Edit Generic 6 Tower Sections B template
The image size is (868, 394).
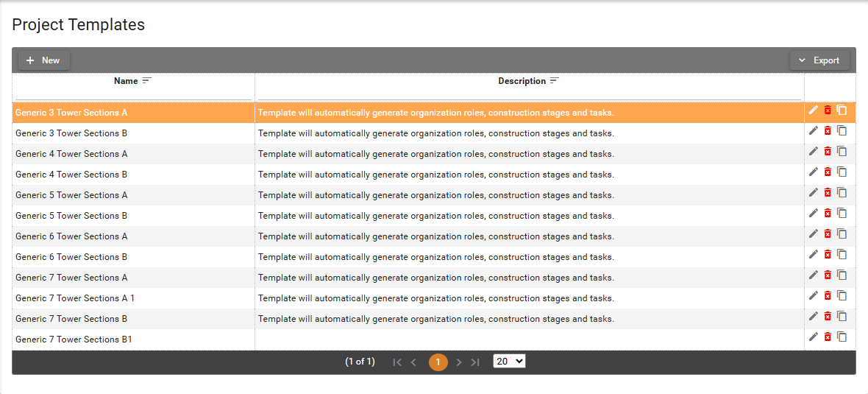coord(813,254)
